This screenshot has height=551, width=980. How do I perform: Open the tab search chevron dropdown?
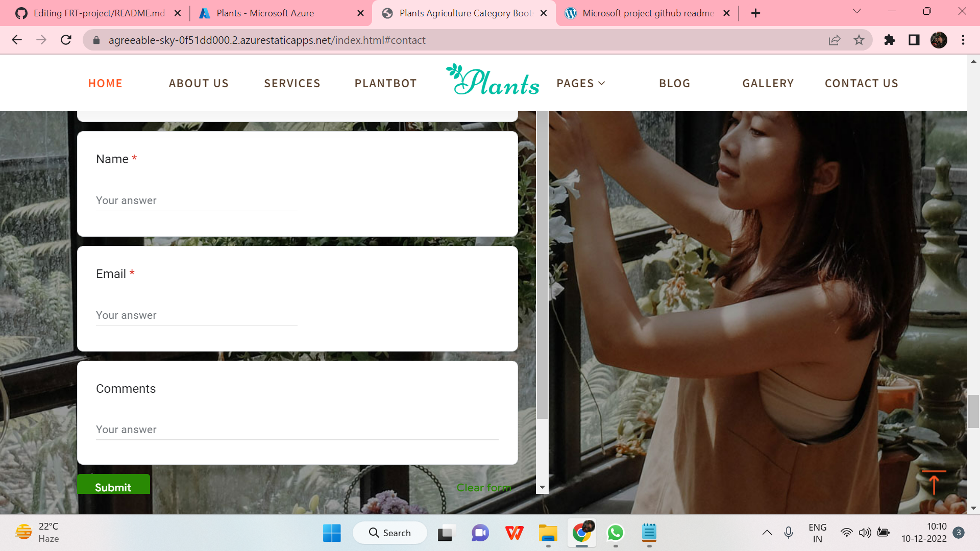(857, 11)
